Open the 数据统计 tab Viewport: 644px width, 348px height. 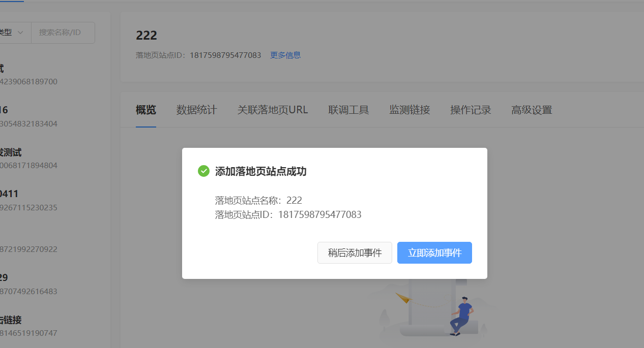196,110
